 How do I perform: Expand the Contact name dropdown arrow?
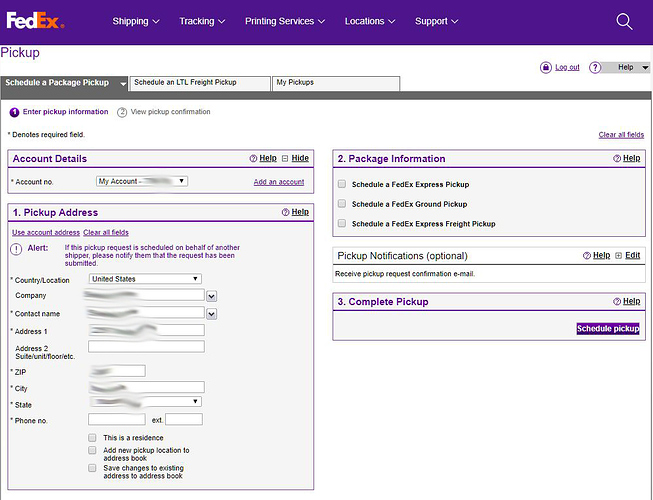pyautogui.click(x=212, y=314)
